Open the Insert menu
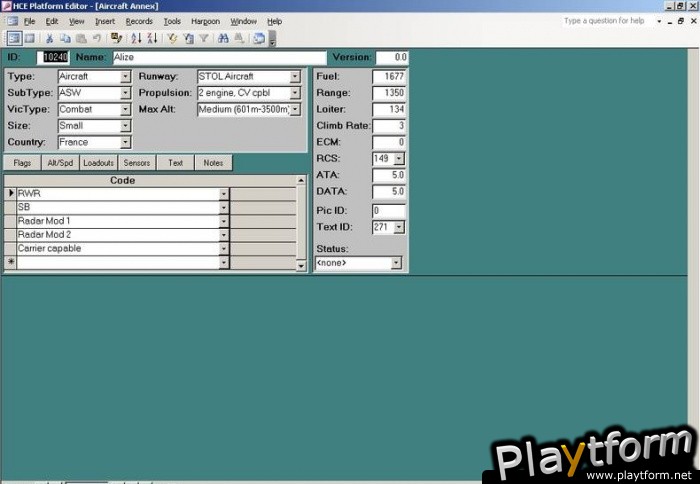This screenshot has width=700, height=484. click(x=105, y=21)
